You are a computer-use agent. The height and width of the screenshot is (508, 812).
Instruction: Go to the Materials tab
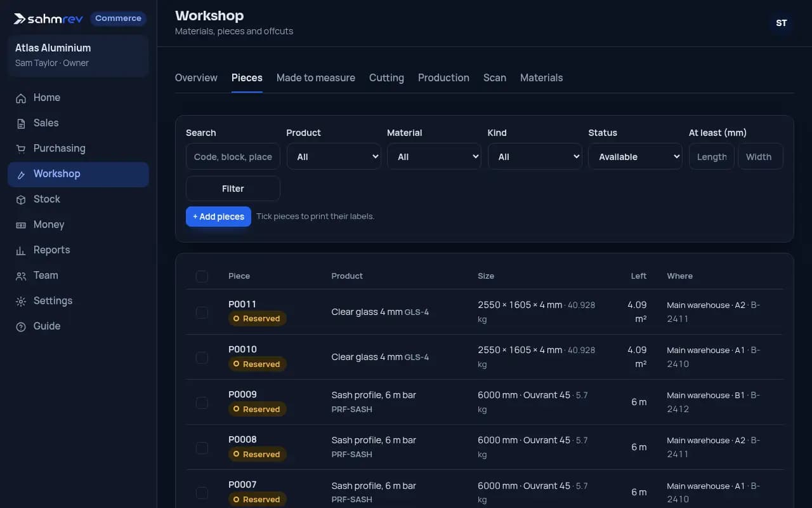pos(541,77)
